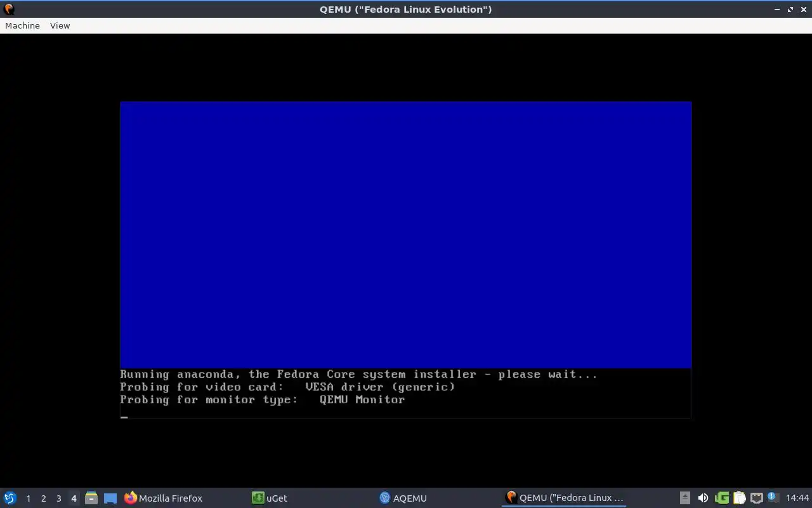This screenshot has height=508, width=812.
Task: Switch to workspace 3
Action: click(58, 498)
